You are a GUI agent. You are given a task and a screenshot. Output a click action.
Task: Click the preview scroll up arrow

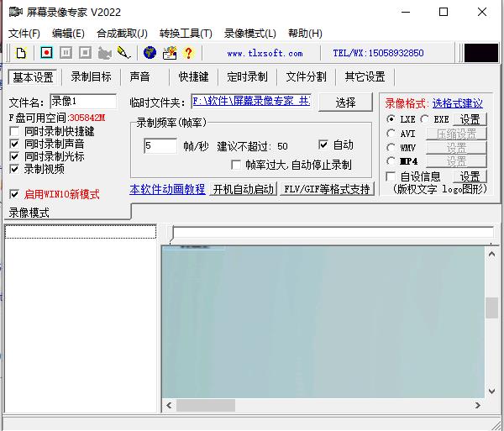click(x=491, y=254)
